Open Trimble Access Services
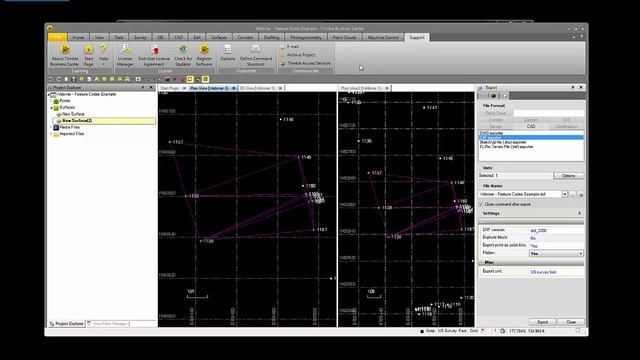The height and width of the screenshot is (360, 640). pyautogui.click(x=305, y=63)
